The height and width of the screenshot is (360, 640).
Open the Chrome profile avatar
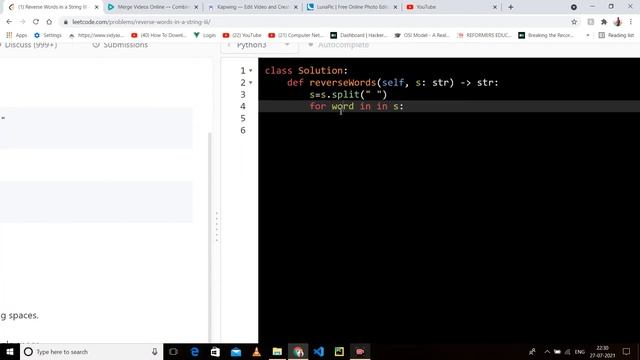click(618, 22)
